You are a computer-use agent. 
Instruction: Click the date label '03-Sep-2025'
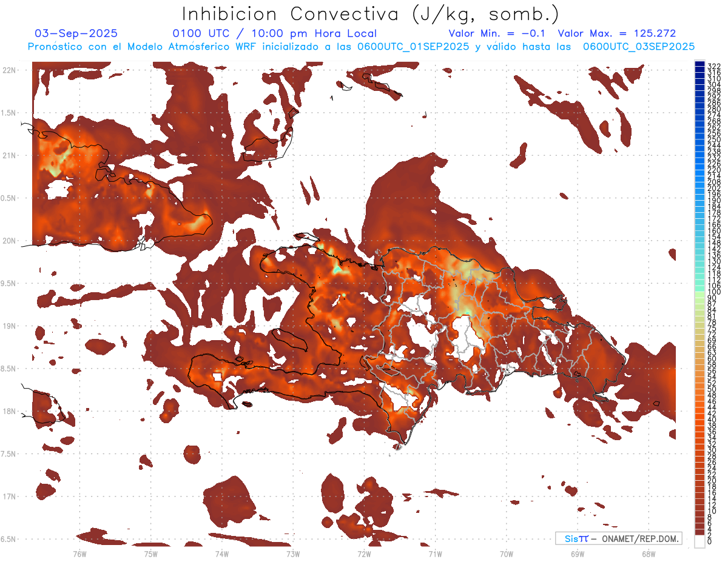[x=76, y=33]
